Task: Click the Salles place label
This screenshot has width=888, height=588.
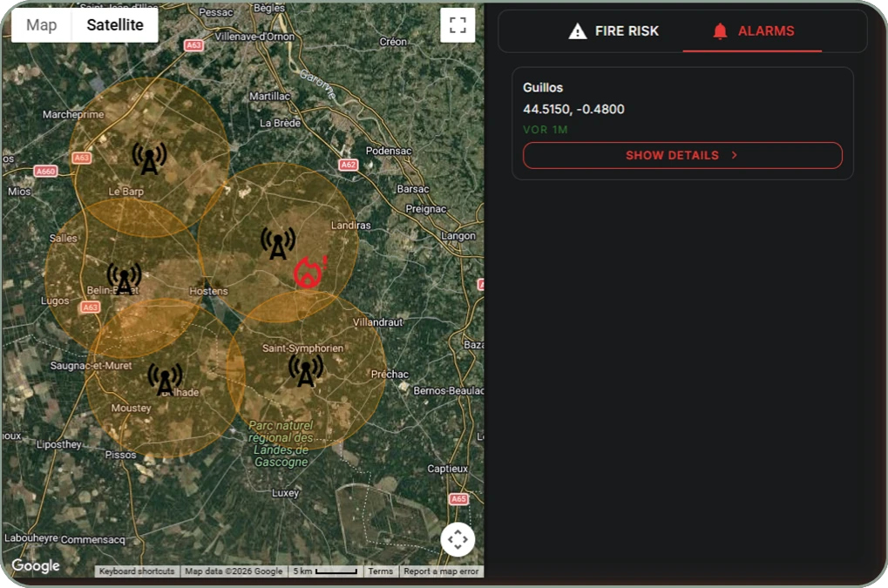Action: (64, 239)
